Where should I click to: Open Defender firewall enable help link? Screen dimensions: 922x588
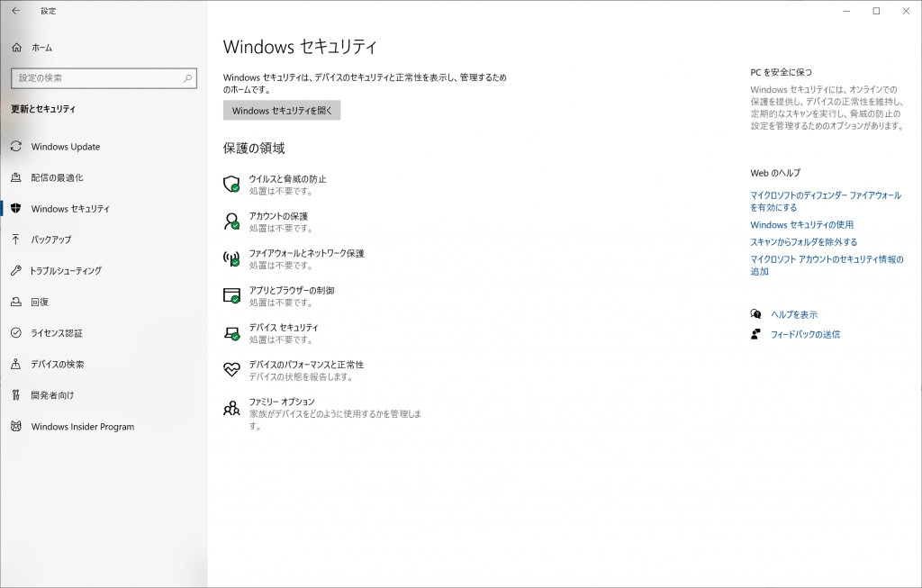(x=826, y=201)
